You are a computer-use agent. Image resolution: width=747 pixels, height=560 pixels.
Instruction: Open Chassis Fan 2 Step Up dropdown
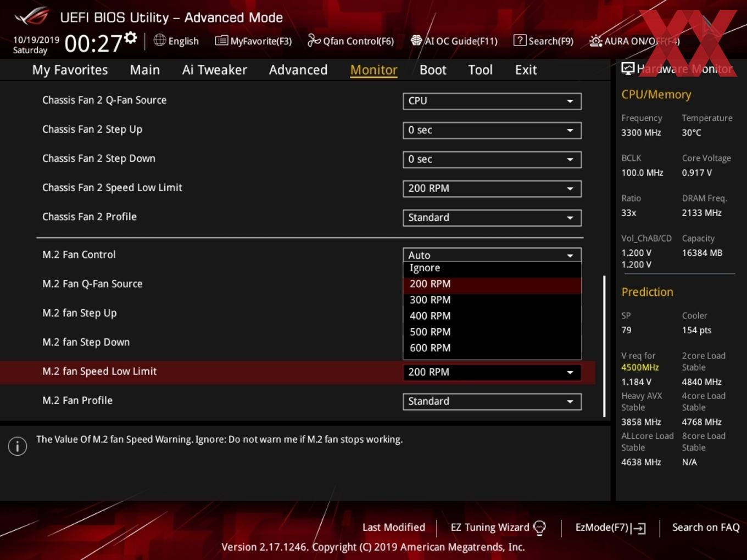tap(492, 130)
